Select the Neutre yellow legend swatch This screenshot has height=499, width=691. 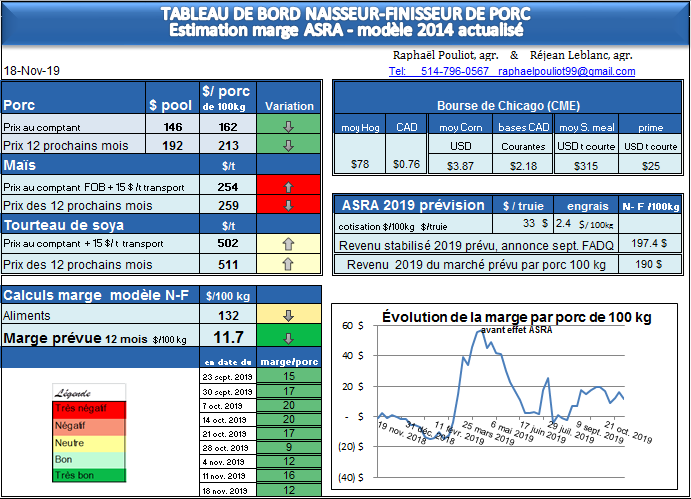(77, 441)
